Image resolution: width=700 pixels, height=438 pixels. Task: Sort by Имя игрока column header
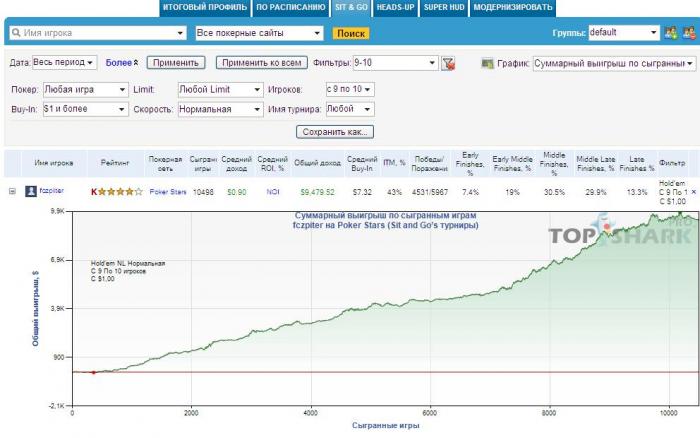[54, 163]
